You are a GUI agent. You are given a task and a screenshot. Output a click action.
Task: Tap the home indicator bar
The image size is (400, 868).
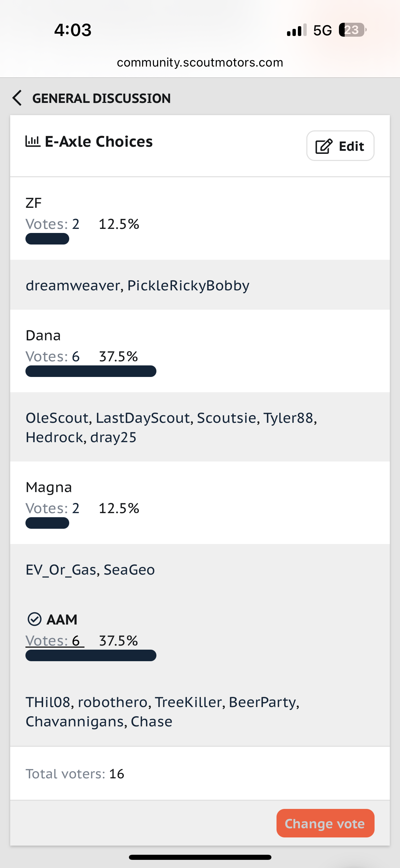click(x=200, y=857)
